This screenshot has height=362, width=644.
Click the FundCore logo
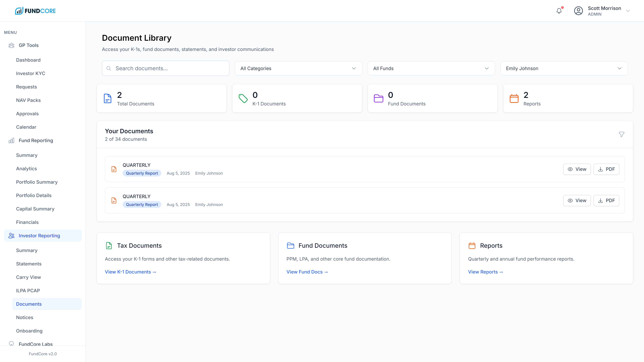(35, 11)
